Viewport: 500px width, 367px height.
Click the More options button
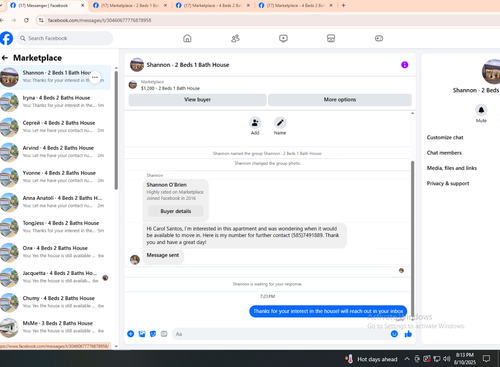[x=340, y=100]
